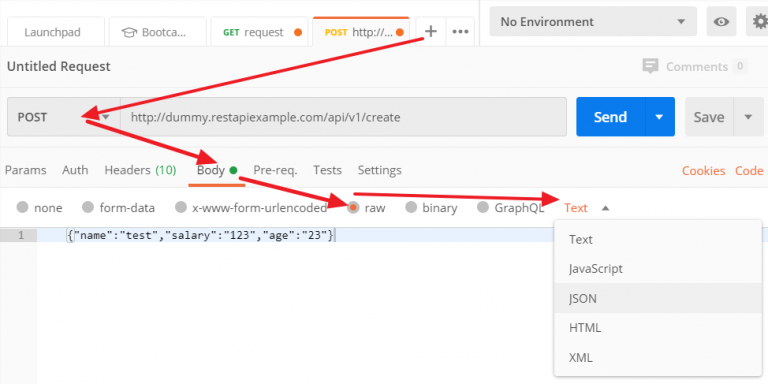The width and height of the screenshot is (768, 384).
Task: Click the request URL input field
Action: 343,117
